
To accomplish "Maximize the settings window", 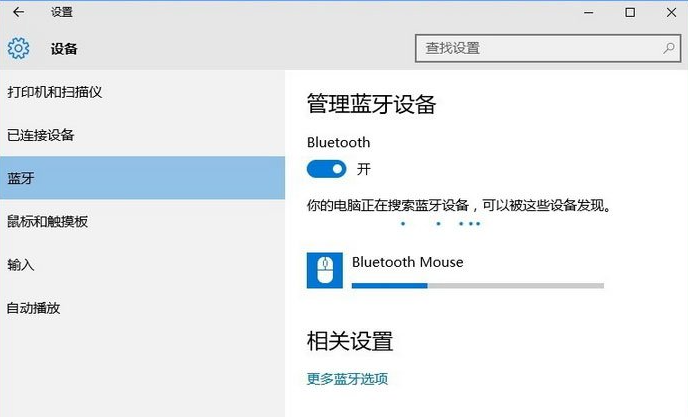I will pyautogui.click(x=630, y=12).
